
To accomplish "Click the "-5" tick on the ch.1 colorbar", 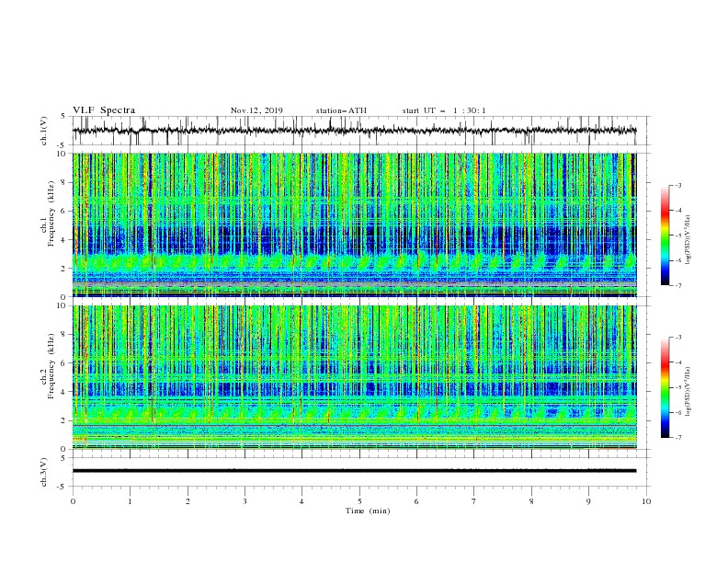I will [x=678, y=236].
